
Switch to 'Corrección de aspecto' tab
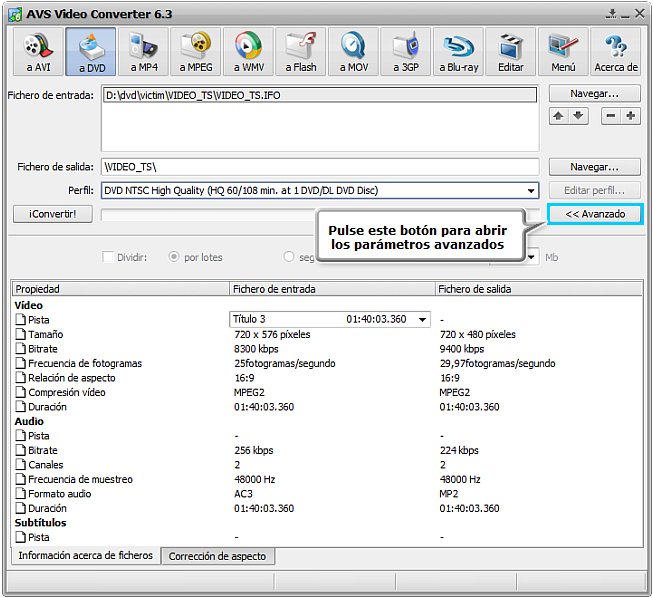coord(217,556)
